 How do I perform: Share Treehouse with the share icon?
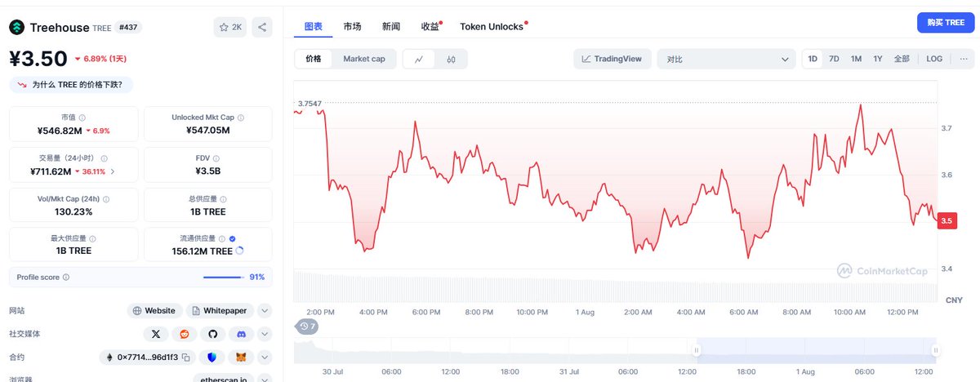pos(262,27)
